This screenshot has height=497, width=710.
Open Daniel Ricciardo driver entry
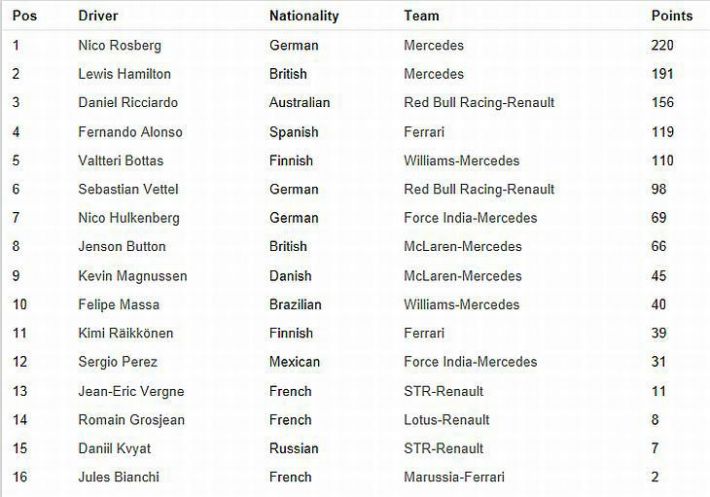126,103
